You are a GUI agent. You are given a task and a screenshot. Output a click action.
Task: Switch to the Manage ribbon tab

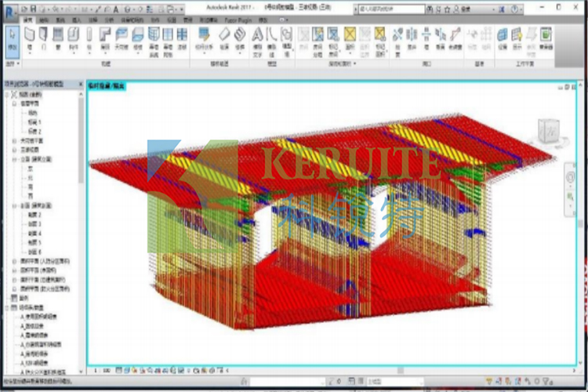point(187,20)
